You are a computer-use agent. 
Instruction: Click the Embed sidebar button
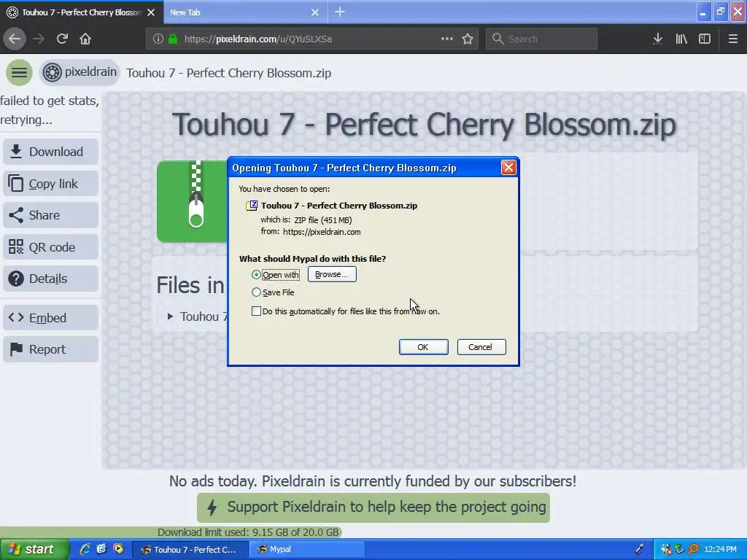click(50, 318)
